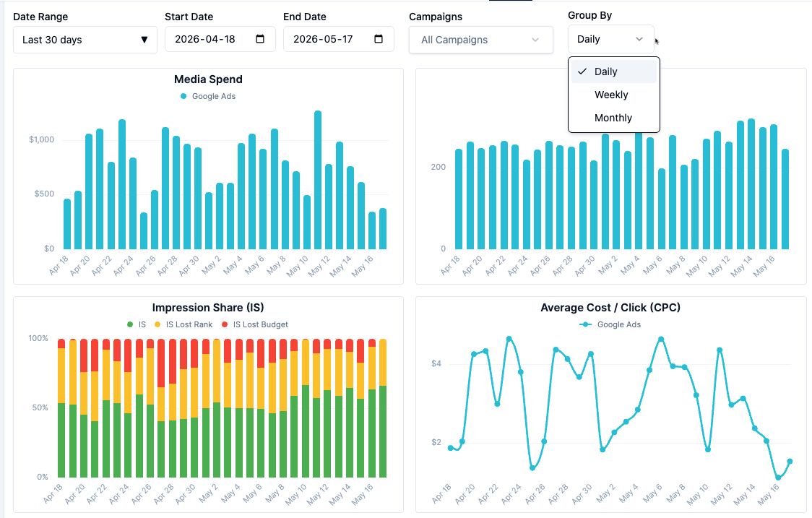Collapse the Group By Daily dropdown
The height and width of the screenshot is (518, 812).
pyautogui.click(x=610, y=39)
